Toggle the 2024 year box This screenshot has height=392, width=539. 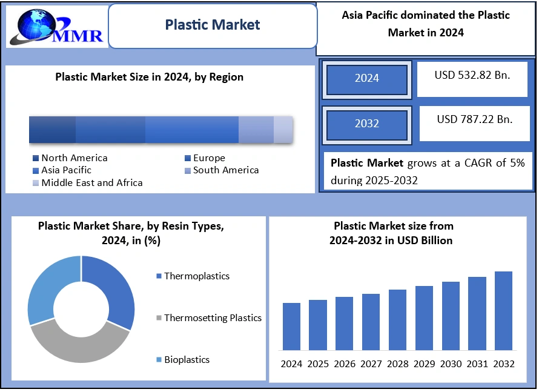coord(366,79)
